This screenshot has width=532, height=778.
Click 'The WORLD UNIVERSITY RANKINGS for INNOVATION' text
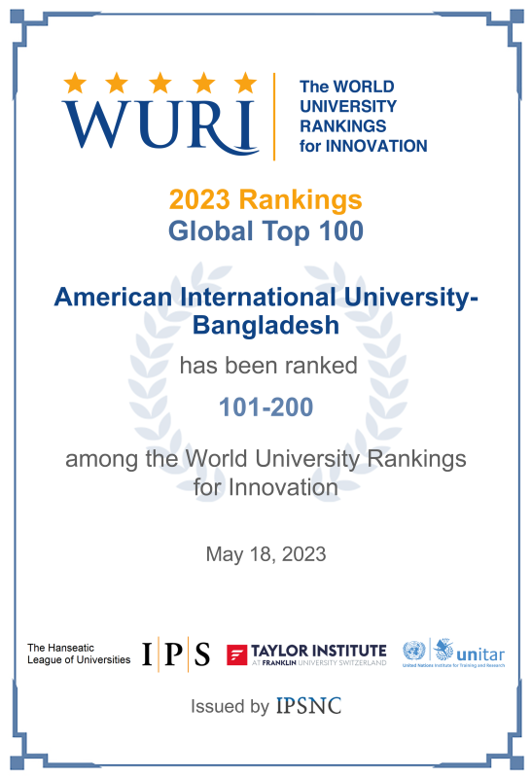363,116
